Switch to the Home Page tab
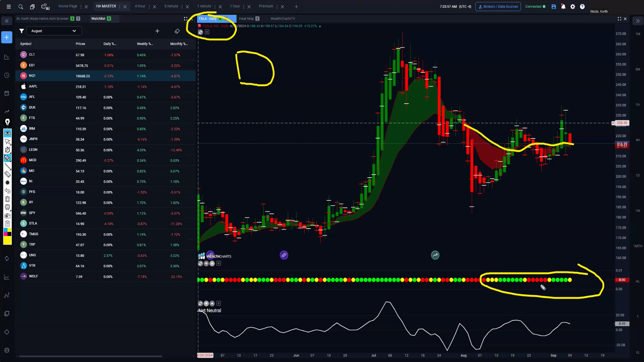Screen dimensions: 644x362 coord(68,6)
